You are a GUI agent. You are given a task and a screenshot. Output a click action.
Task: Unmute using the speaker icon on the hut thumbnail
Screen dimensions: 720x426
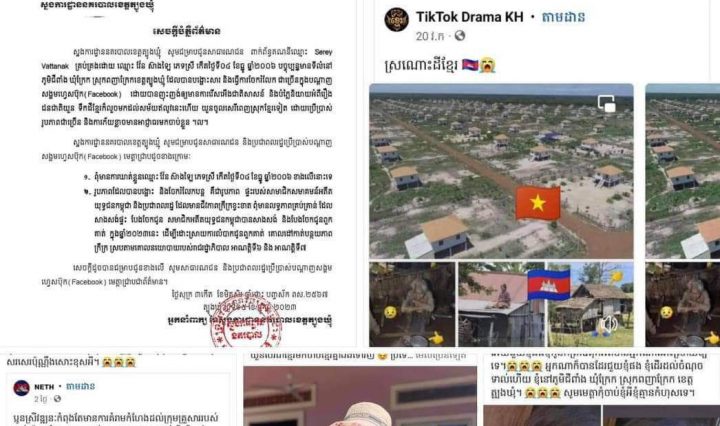point(609,324)
